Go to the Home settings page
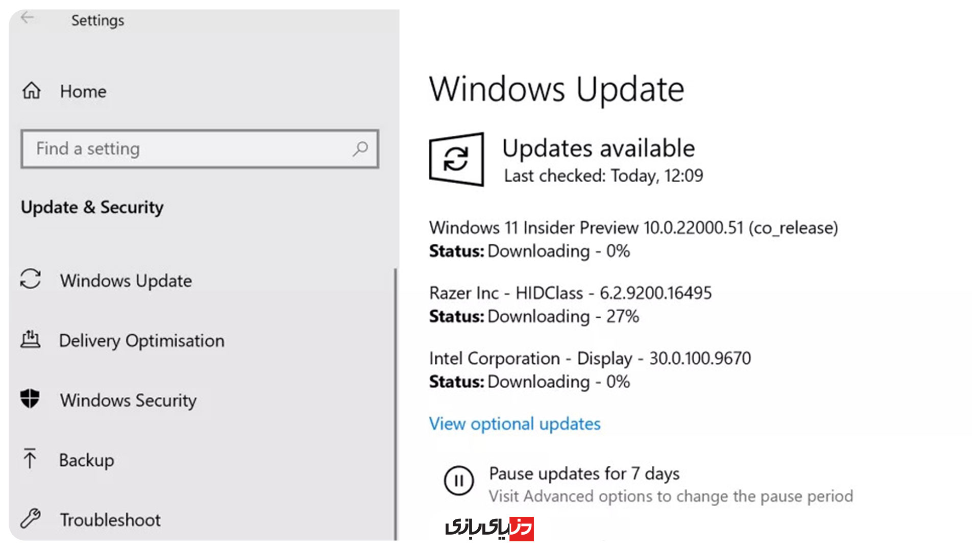The height and width of the screenshot is (551, 980). pyautogui.click(x=83, y=91)
